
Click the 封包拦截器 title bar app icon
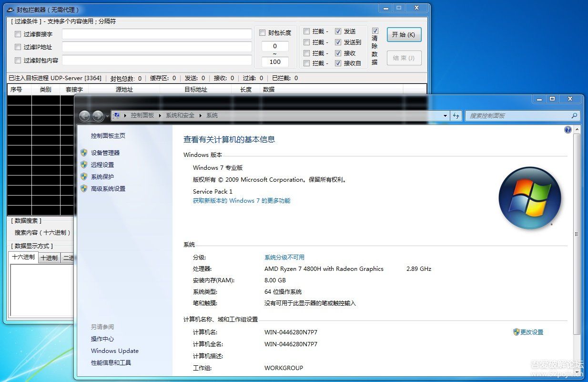pos(10,9)
